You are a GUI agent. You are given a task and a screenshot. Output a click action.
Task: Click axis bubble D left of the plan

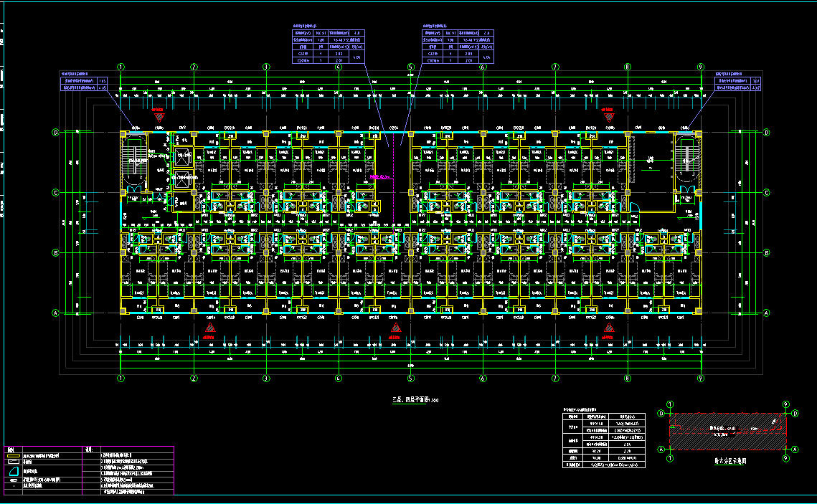click(x=55, y=132)
